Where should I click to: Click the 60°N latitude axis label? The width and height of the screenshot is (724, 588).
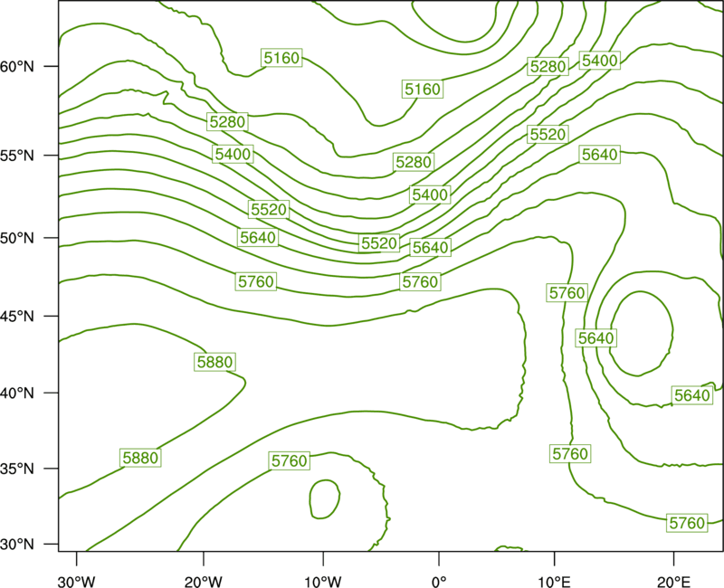point(17,67)
